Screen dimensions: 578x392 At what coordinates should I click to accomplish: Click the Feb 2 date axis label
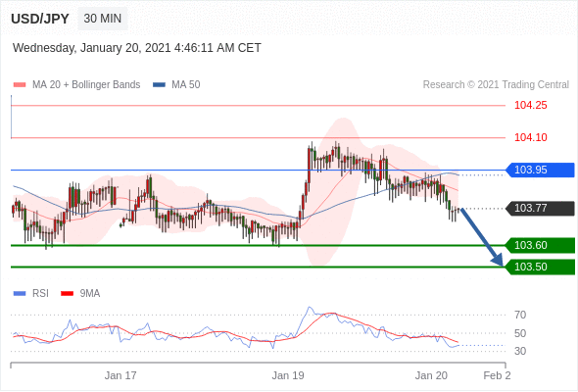[x=498, y=375]
